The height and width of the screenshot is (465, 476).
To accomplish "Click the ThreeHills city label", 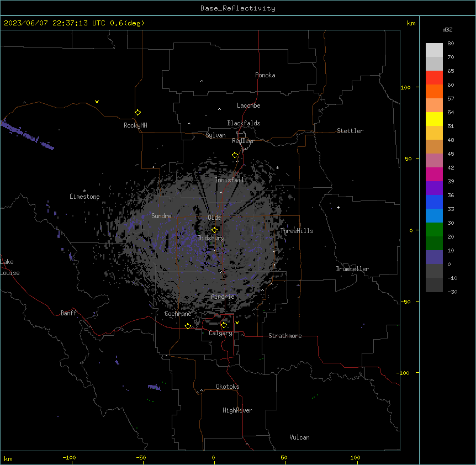I will [x=297, y=231].
